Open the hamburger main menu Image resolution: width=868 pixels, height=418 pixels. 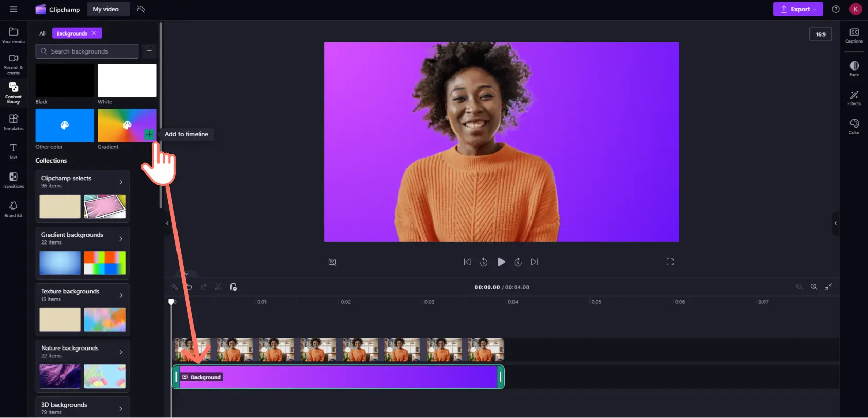pyautogui.click(x=13, y=9)
